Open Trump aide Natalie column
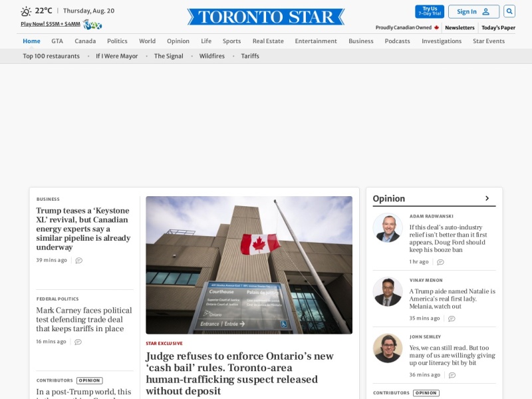The width and height of the screenshot is (532, 399). (x=452, y=299)
